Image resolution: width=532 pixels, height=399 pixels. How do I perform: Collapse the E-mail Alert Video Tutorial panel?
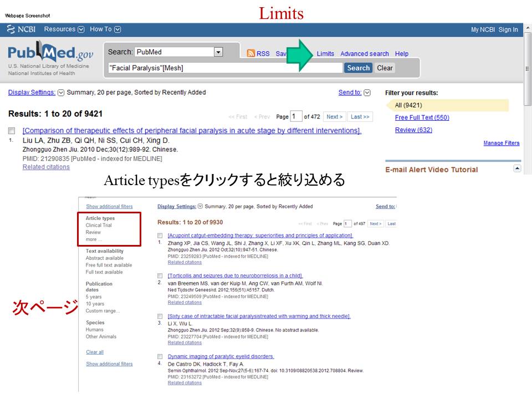pos(517,168)
